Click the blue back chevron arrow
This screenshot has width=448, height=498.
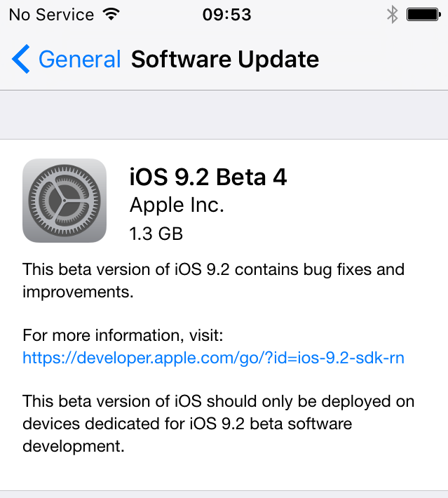pos(21,60)
